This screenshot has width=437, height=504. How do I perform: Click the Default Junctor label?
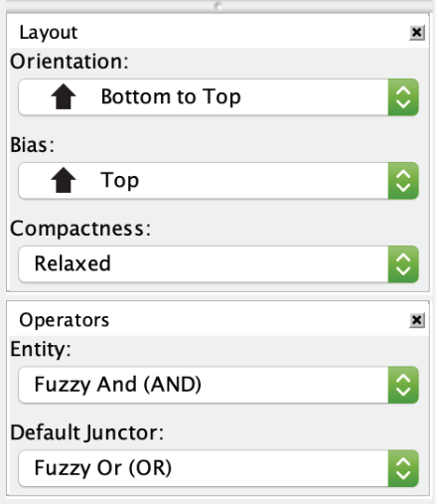click(87, 432)
